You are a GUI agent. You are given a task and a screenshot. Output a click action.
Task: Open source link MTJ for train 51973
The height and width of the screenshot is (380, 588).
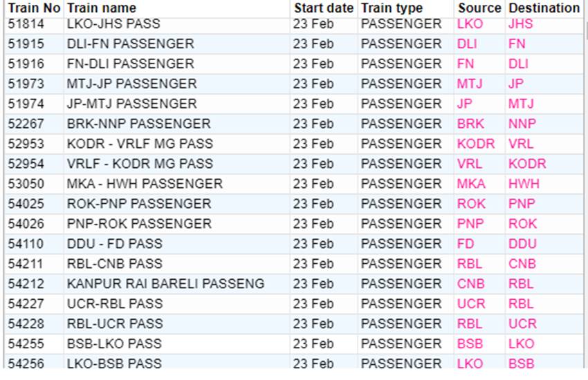click(x=470, y=84)
